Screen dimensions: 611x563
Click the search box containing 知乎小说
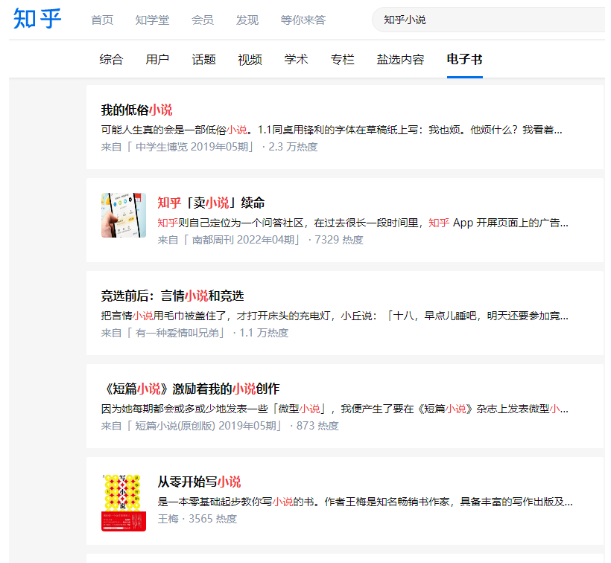480,20
